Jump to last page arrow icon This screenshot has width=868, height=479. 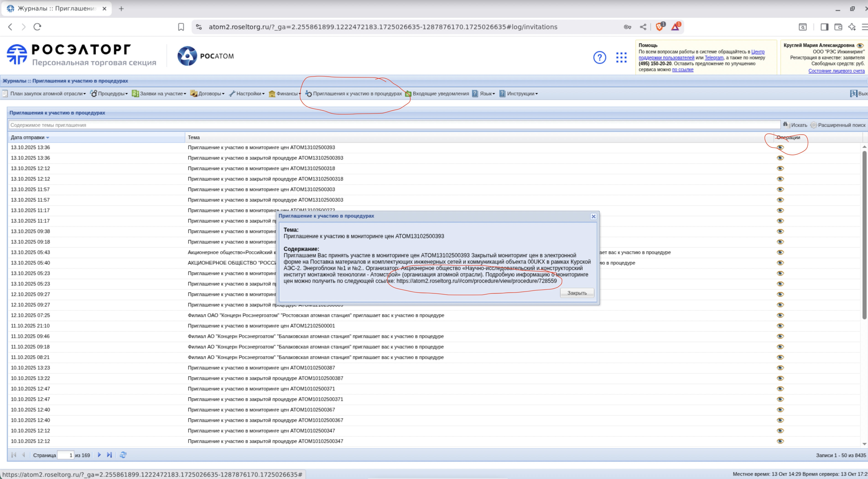pyautogui.click(x=109, y=455)
